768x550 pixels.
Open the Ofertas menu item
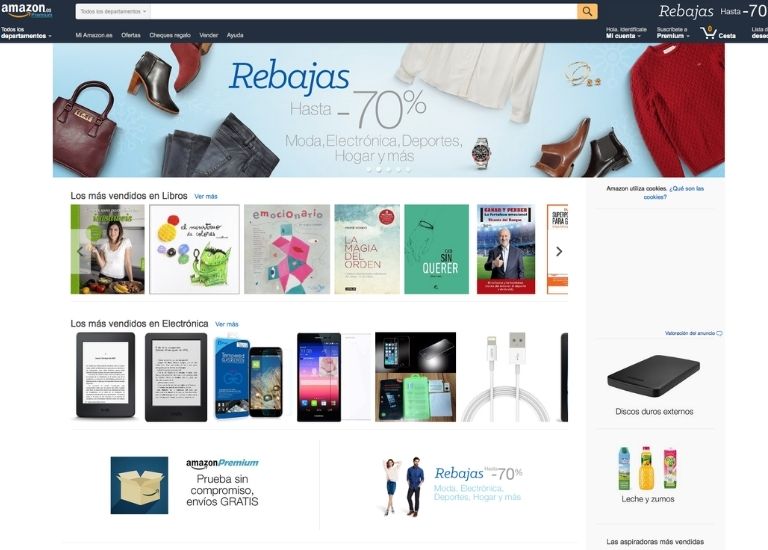pyautogui.click(x=131, y=35)
